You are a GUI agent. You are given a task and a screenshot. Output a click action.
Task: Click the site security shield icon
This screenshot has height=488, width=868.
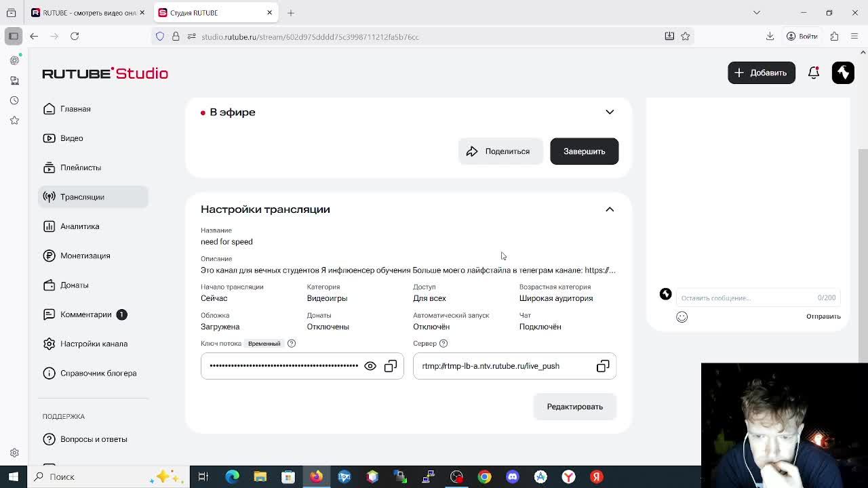tap(160, 37)
